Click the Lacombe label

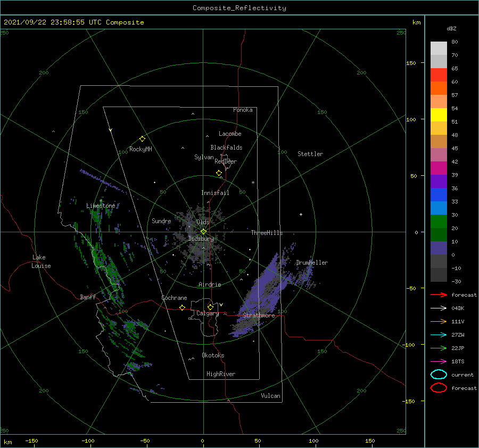(x=230, y=134)
